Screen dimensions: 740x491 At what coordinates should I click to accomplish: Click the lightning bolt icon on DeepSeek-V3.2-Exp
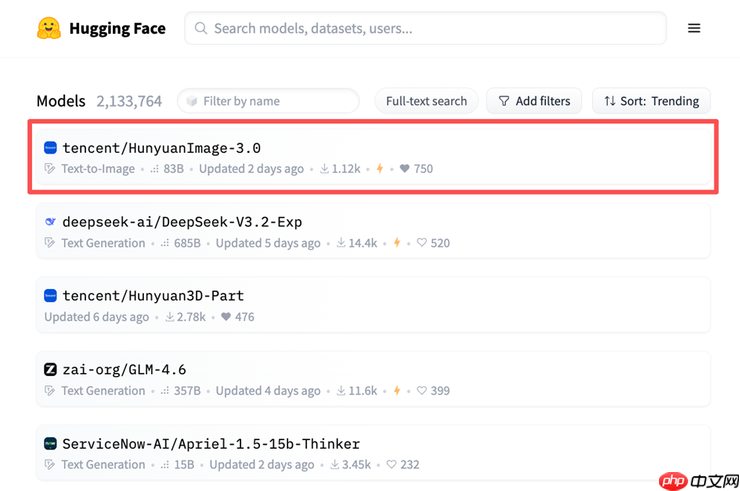[397, 243]
